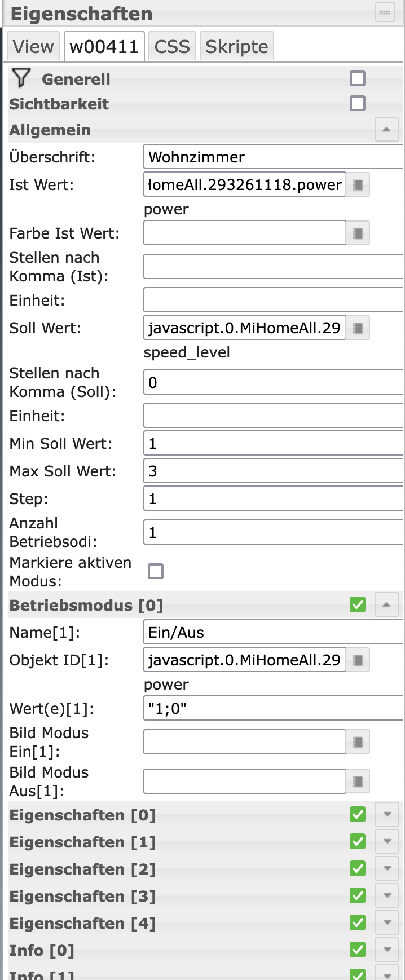405x980 pixels.
Task: Click the filter funnel icon beside Generell
Action: point(21,78)
